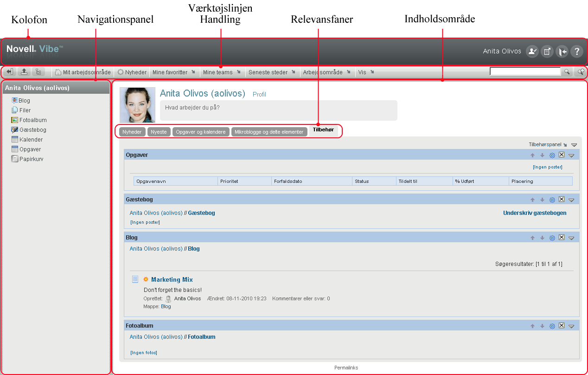Remove the Fotoalbum accessory panel
The width and height of the screenshot is (588, 375).
pos(561,326)
